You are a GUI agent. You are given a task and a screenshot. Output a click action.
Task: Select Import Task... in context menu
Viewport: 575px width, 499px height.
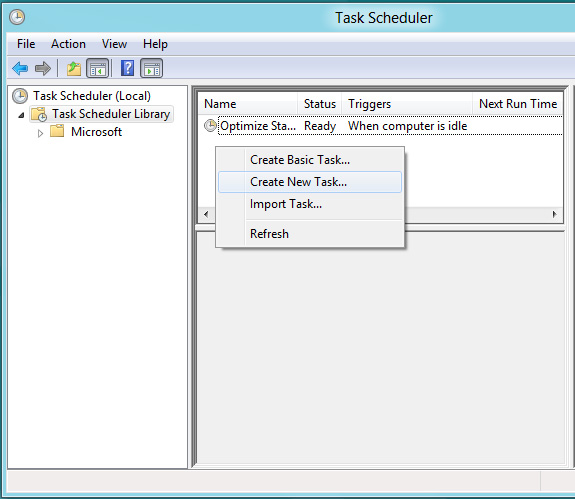(310, 204)
